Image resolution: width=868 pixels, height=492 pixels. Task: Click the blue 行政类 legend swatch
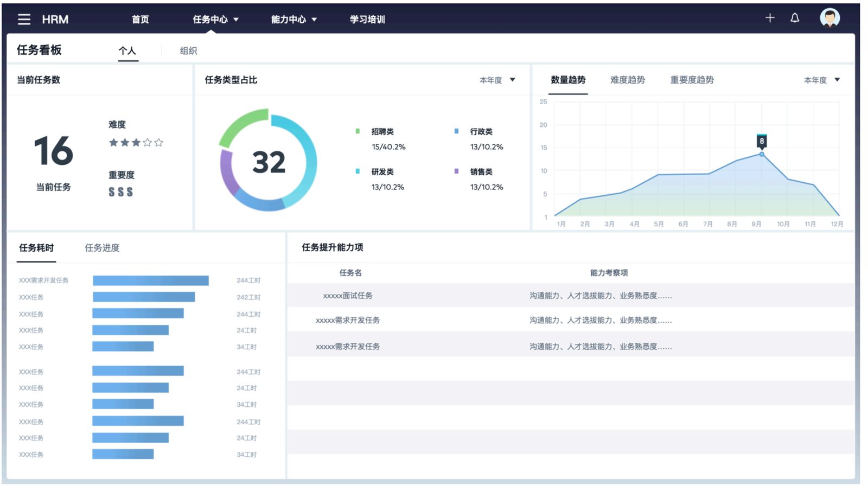(456, 131)
